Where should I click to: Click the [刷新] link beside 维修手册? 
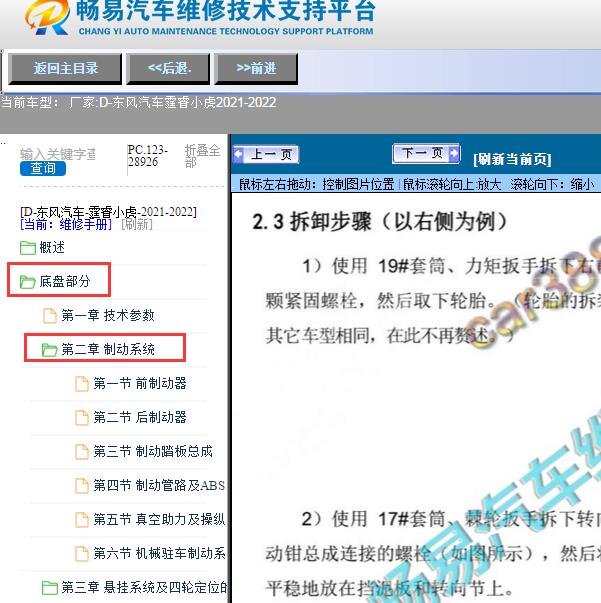coord(137,224)
